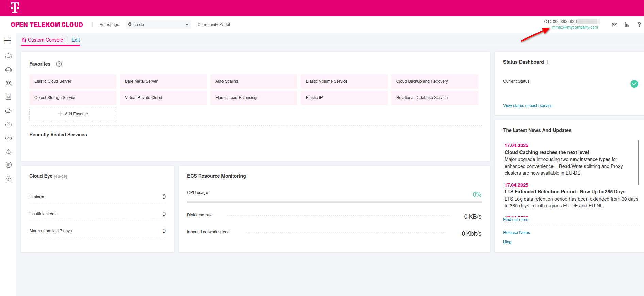Click the circled IP icon in sidebar

9,165
